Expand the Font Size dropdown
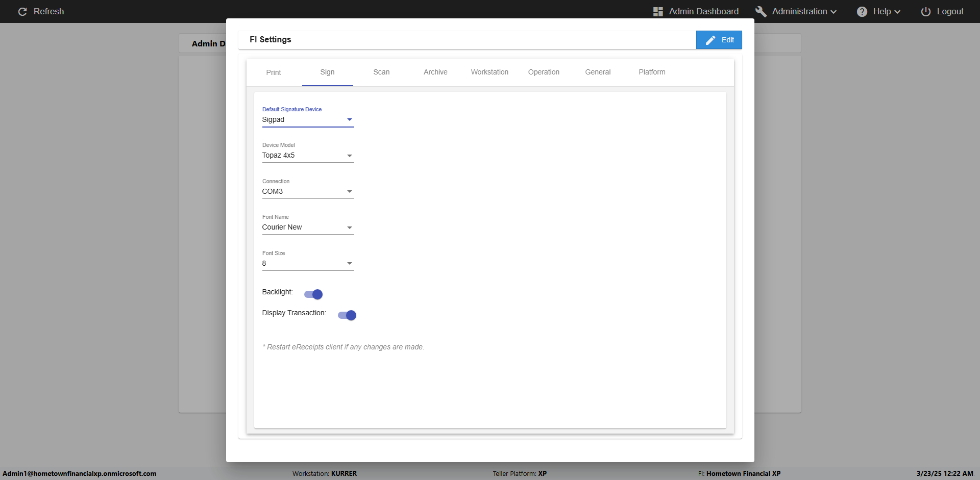 click(308, 263)
